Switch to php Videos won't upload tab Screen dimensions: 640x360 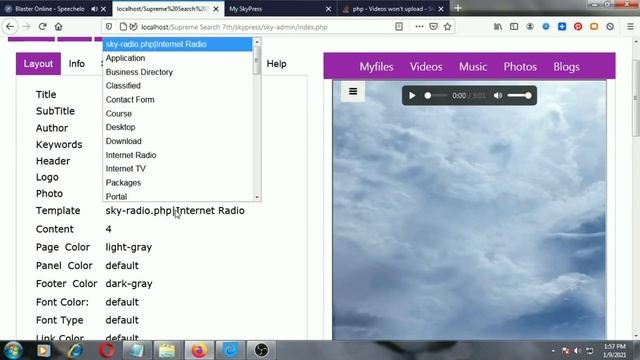pyautogui.click(x=393, y=9)
